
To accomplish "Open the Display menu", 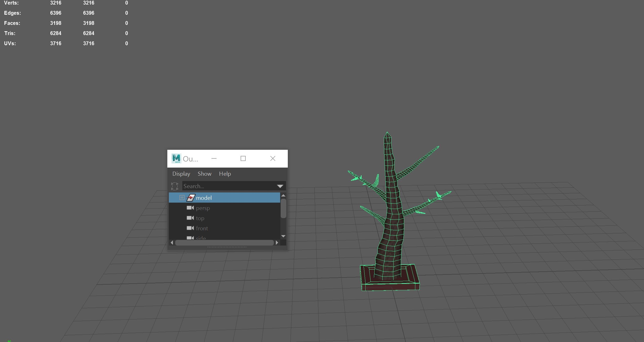I will 181,174.
